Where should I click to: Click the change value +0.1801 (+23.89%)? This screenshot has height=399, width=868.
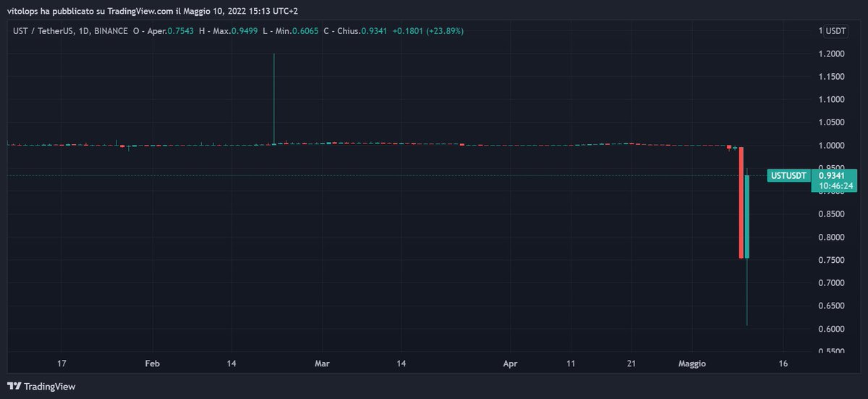[428, 31]
